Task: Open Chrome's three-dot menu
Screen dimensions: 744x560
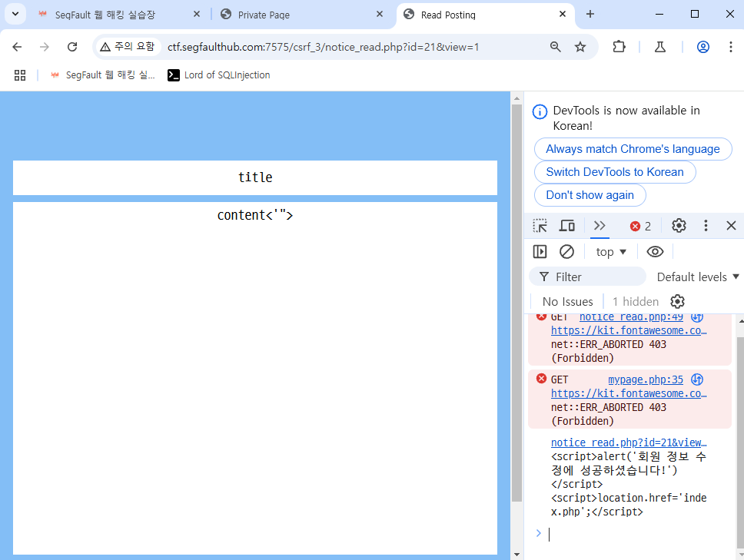Action: pyautogui.click(x=730, y=46)
